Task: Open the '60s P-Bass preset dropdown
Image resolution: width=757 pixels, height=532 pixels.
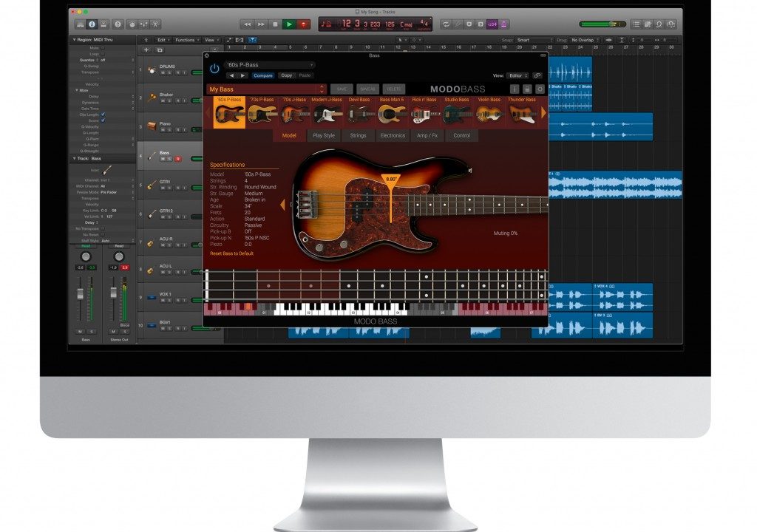Action: [270, 65]
